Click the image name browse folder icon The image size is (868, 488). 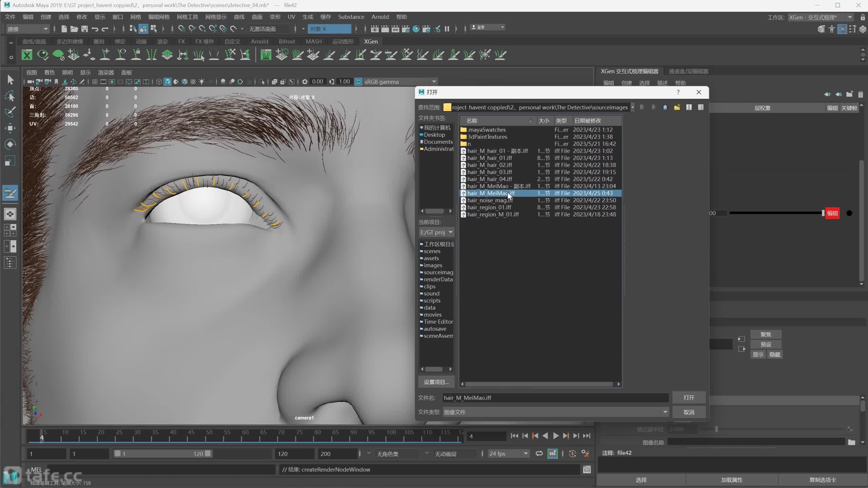pos(851,442)
